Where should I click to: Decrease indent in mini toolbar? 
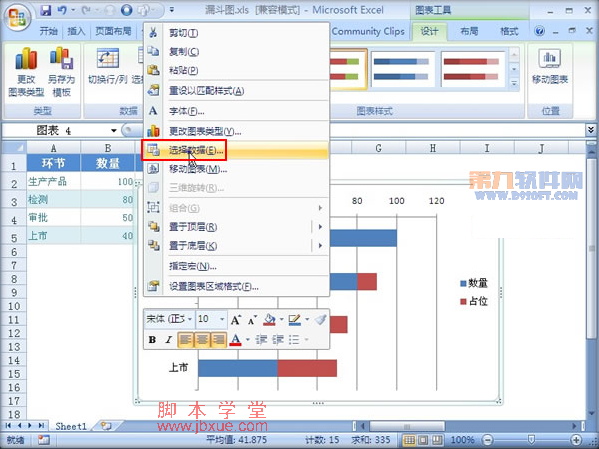click(x=261, y=339)
